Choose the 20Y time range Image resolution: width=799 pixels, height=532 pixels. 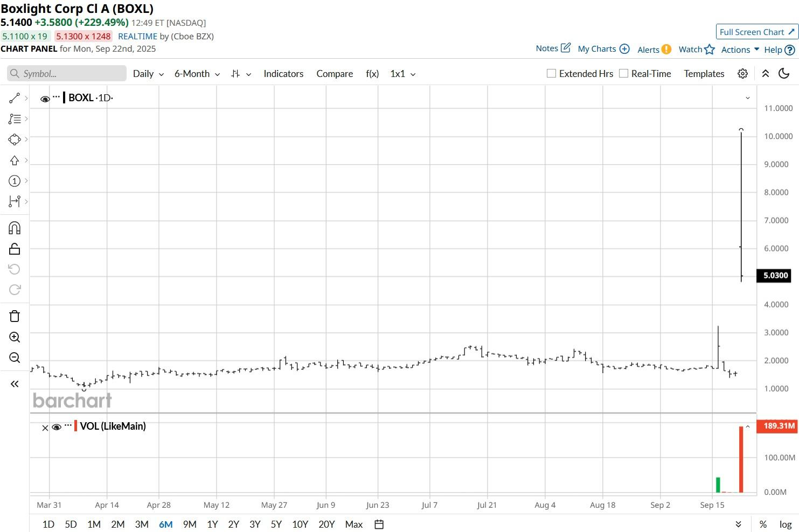pos(326,524)
